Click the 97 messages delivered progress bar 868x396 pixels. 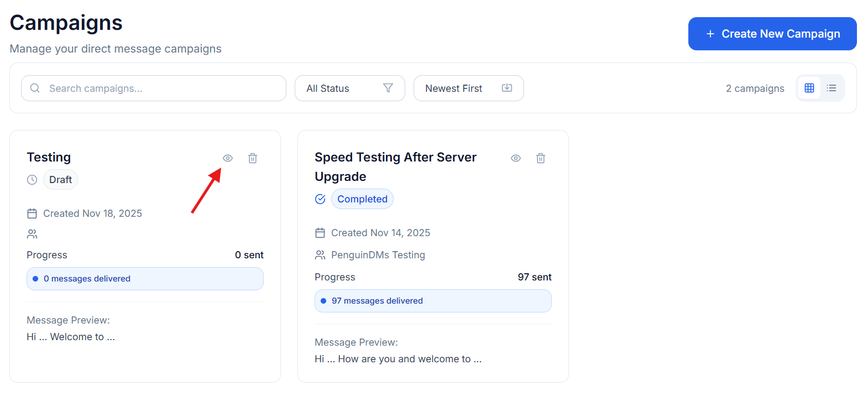pos(433,301)
